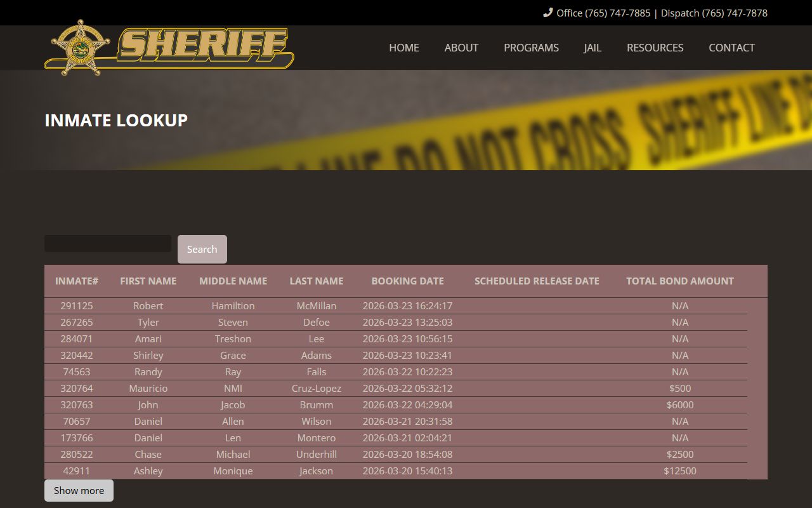Click the Search button
The image size is (812, 508).
click(202, 249)
